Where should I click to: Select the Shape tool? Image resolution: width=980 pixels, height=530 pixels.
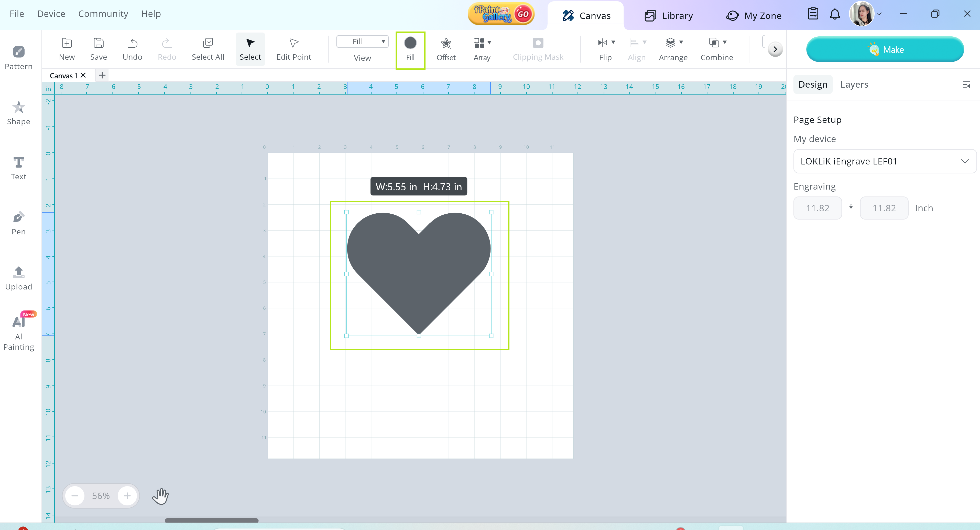tap(18, 113)
